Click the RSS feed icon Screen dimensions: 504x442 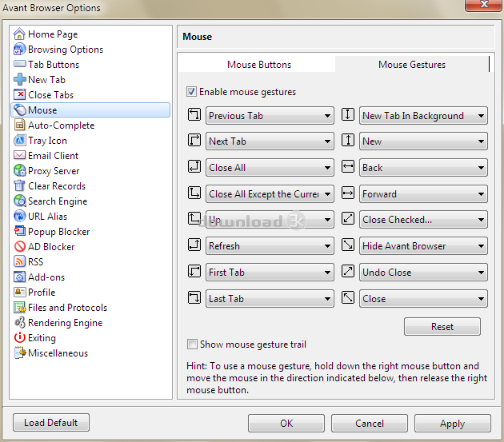tap(20, 262)
